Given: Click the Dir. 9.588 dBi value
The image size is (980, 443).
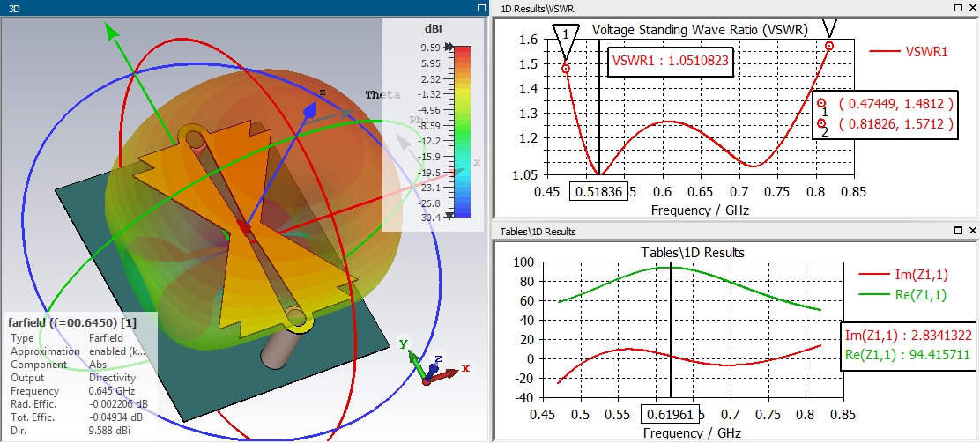Looking at the screenshot, I should click(110, 431).
